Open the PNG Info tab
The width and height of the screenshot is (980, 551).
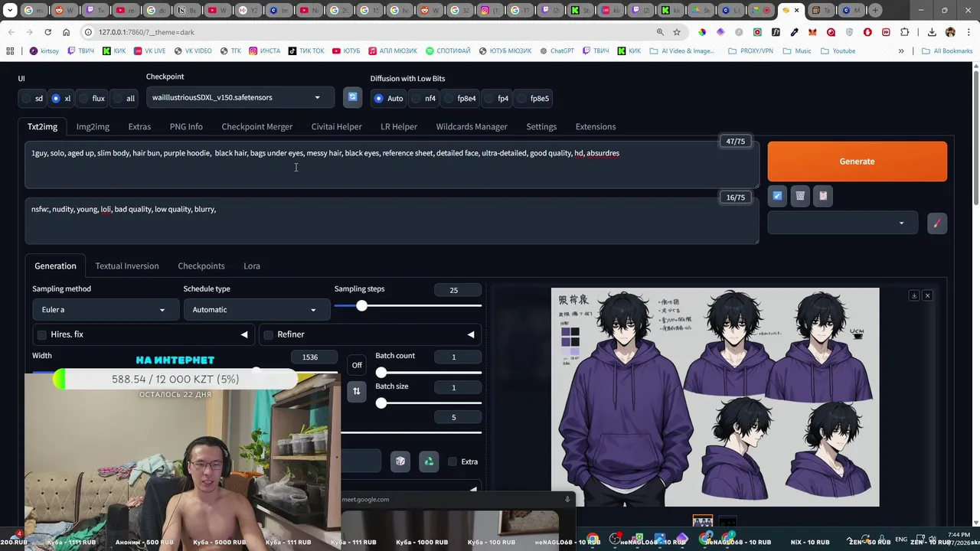pyautogui.click(x=186, y=126)
